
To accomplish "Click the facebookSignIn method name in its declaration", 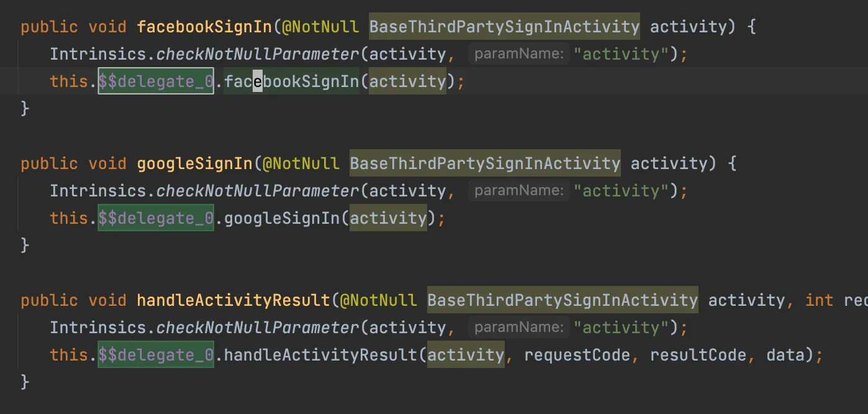I will [204, 27].
